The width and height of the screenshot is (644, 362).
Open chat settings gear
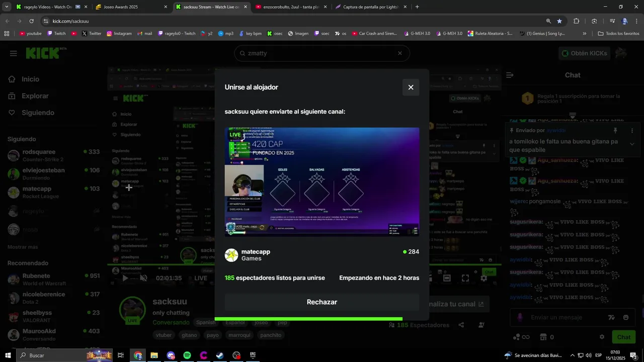602,337
